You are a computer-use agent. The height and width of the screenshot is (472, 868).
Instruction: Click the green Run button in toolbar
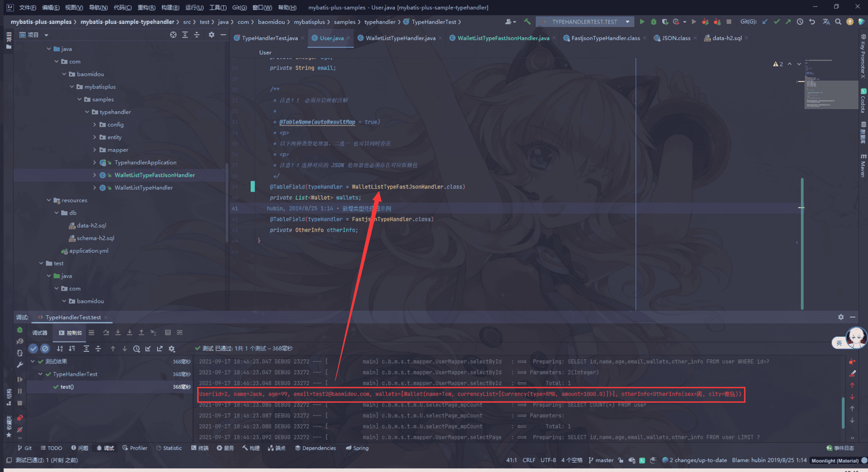point(642,22)
